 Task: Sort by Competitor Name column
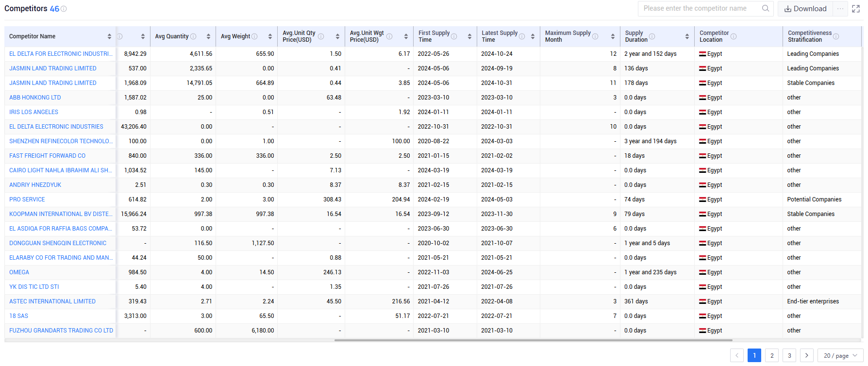109,36
